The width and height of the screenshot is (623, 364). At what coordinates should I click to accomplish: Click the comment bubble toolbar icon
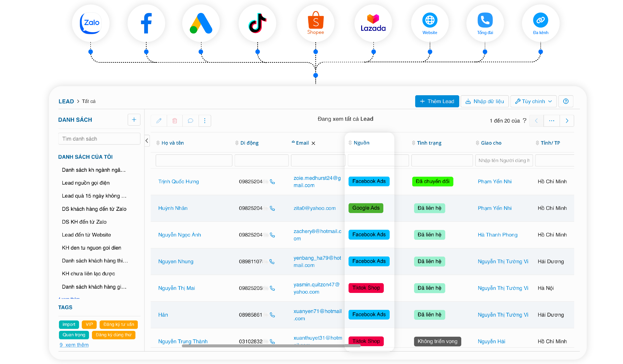(x=190, y=121)
